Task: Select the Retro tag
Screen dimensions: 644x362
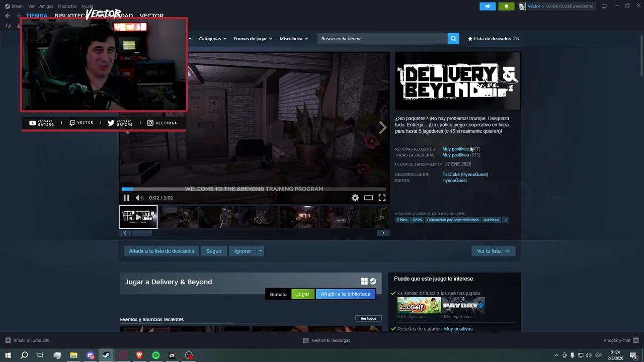Action: (417, 220)
